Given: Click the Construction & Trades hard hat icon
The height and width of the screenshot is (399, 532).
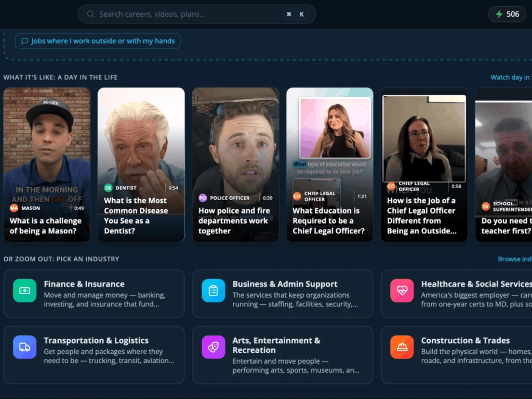Looking at the screenshot, I should point(402,347).
